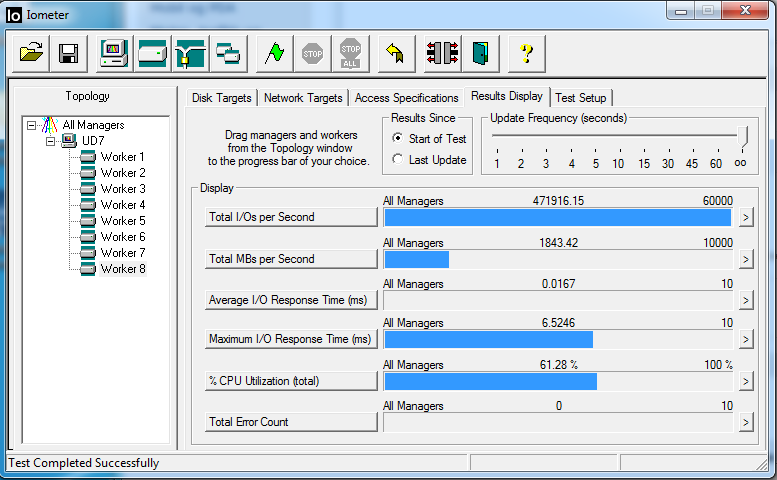Click the 61.28 % CPU value
The width and height of the screenshot is (777, 480).
pos(558,365)
